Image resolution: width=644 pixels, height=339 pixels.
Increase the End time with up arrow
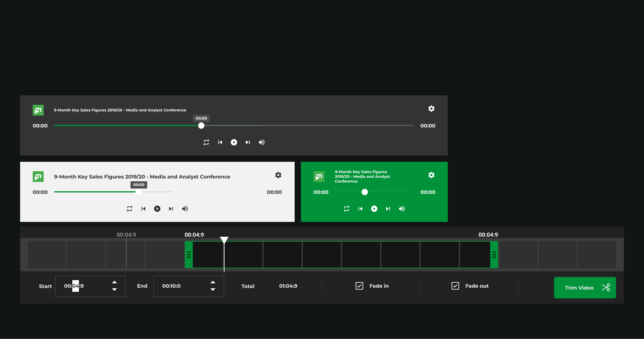pyautogui.click(x=213, y=282)
